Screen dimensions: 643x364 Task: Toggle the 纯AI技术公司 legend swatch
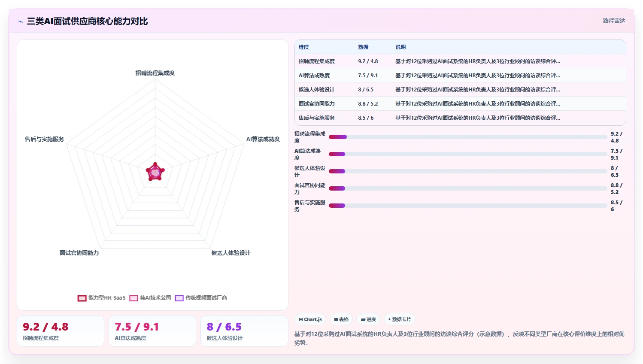(133, 298)
